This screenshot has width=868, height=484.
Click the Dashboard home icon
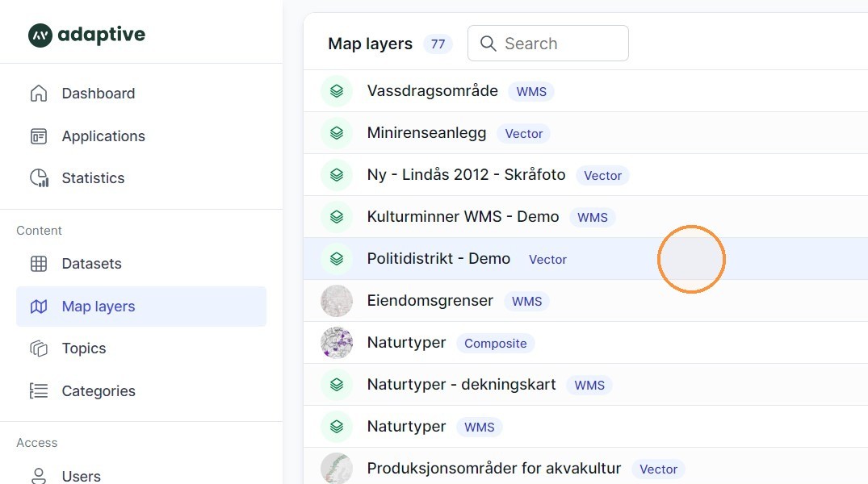(39, 94)
